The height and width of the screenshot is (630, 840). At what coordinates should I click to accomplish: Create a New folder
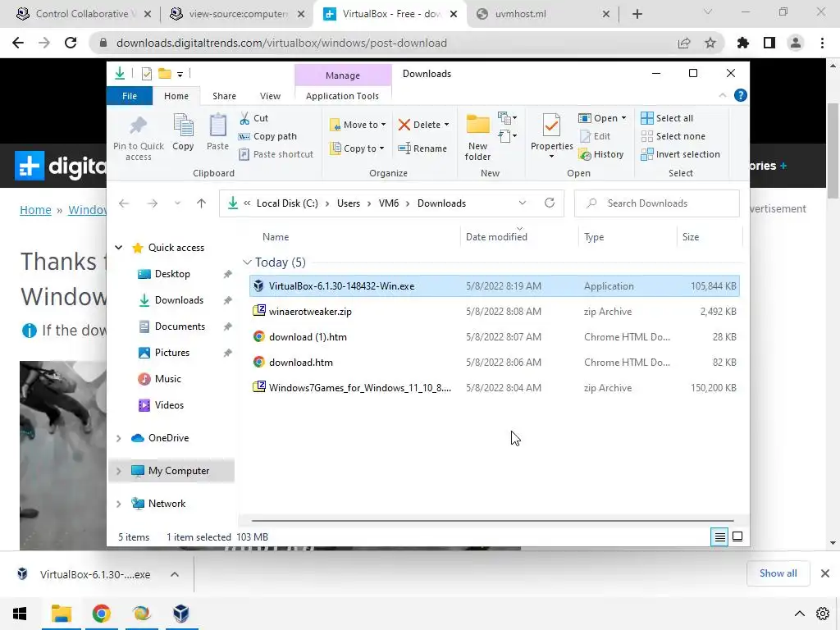(477, 137)
